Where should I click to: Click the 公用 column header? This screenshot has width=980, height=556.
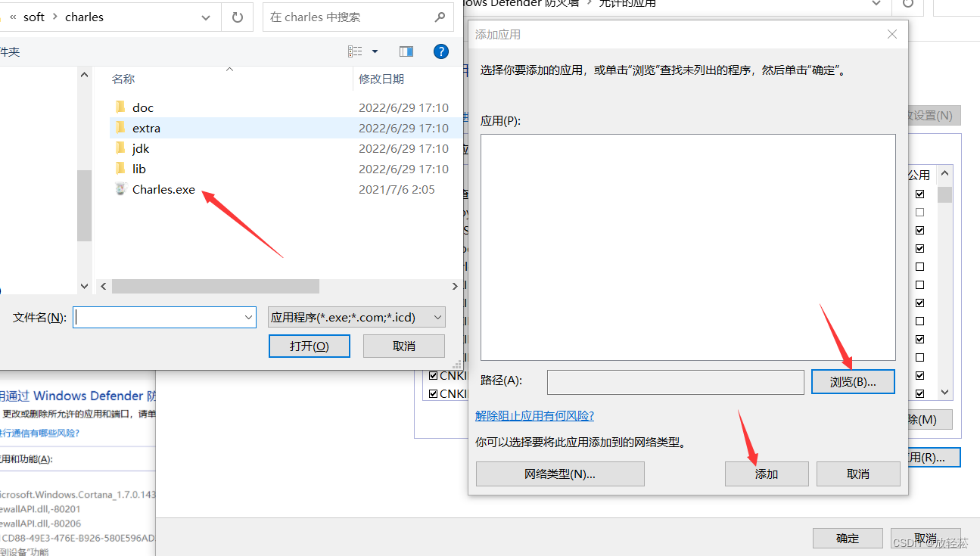coord(919,175)
